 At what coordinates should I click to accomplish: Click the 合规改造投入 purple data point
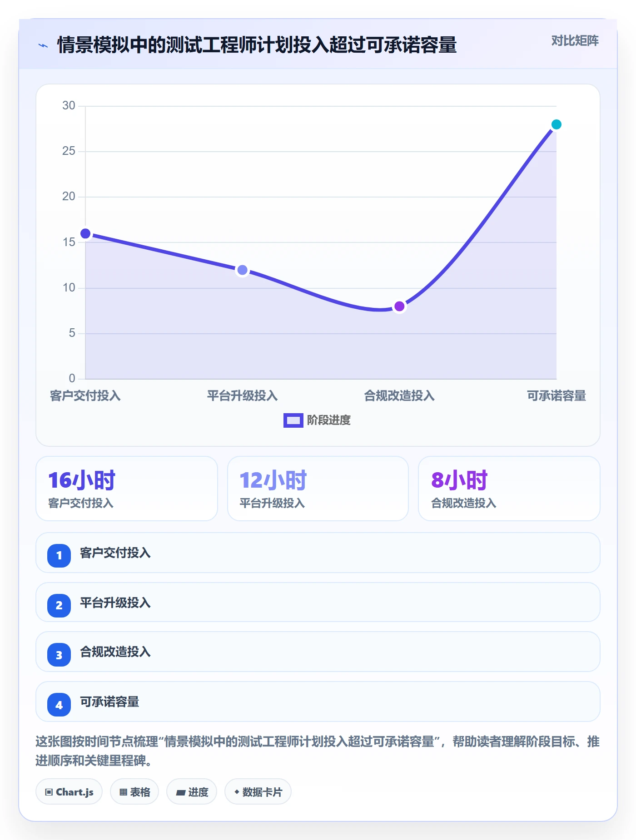point(399,306)
